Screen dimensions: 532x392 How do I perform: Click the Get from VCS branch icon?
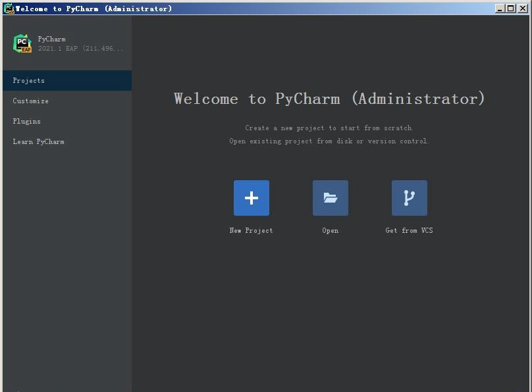(410, 198)
